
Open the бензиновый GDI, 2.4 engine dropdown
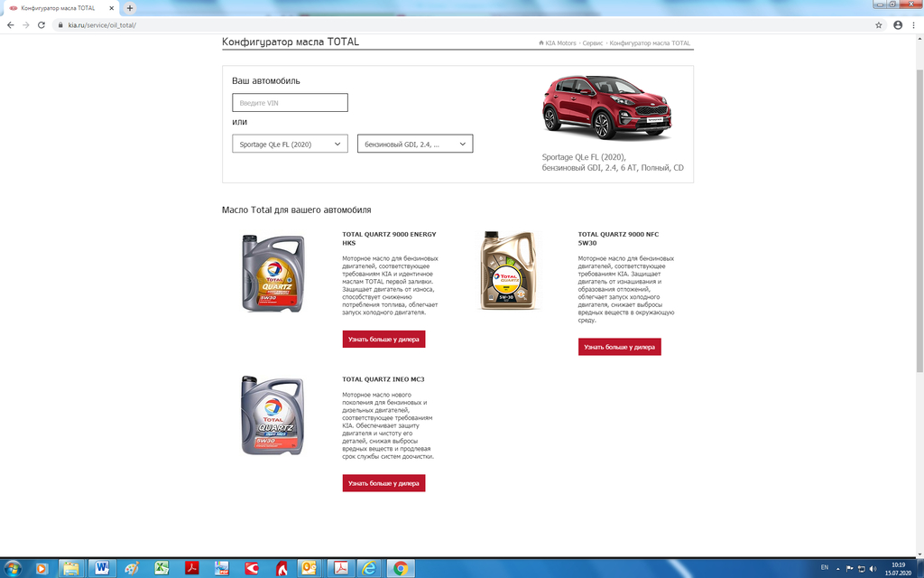pos(415,144)
